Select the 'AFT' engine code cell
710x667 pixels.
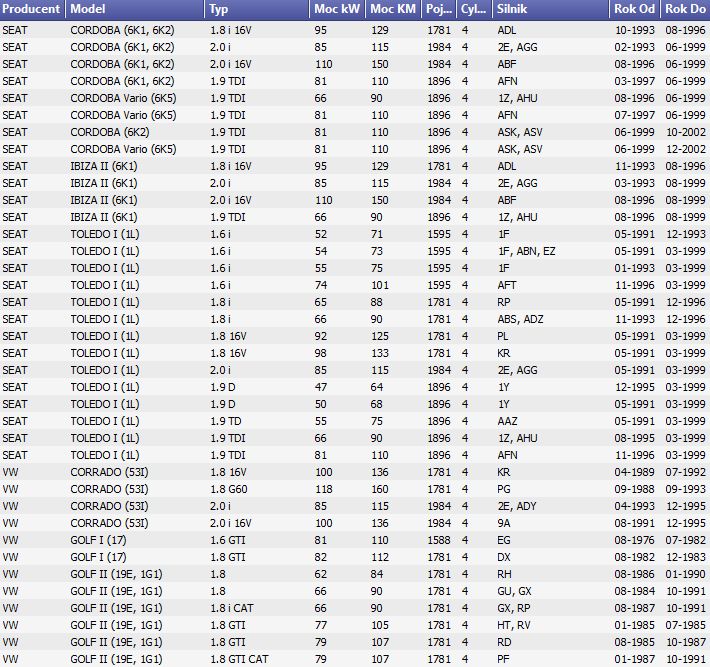click(x=507, y=285)
